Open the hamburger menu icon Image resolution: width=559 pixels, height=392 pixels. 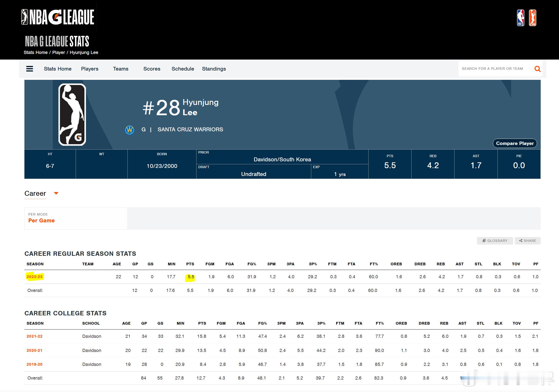[x=30, y=69]
